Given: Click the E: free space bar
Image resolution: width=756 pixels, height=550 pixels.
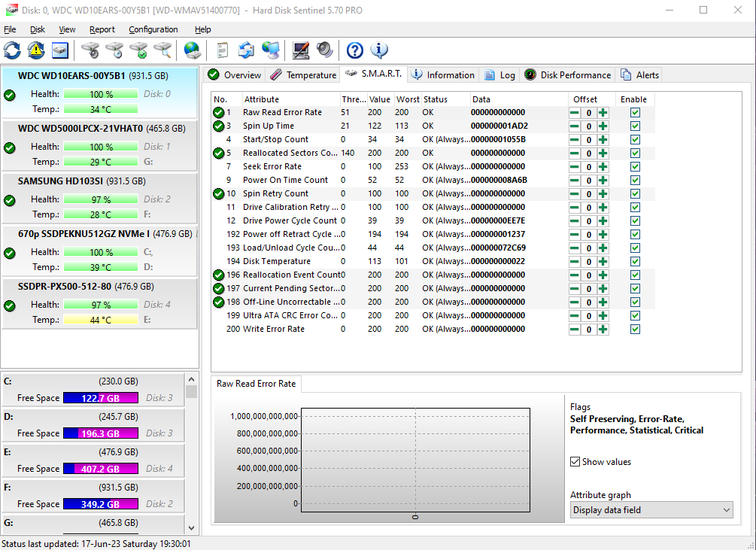Looking at the screenshot, I should pyautogui.click(x=100, y=469).
